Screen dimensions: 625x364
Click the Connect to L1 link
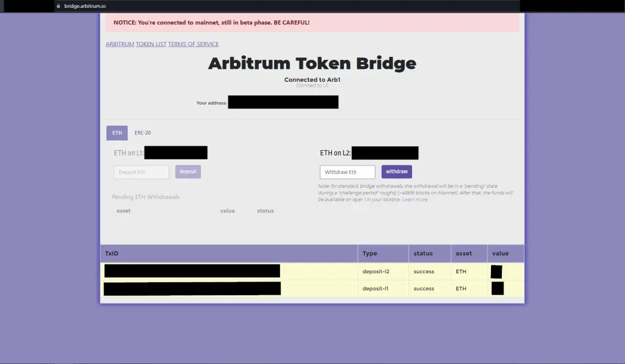click(x=312, y=85)
